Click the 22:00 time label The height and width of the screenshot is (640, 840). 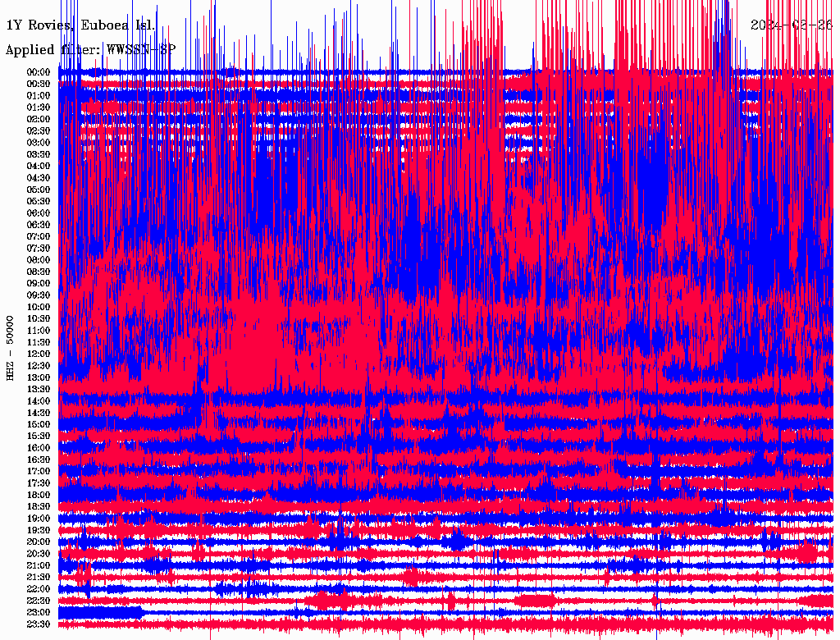39,589
